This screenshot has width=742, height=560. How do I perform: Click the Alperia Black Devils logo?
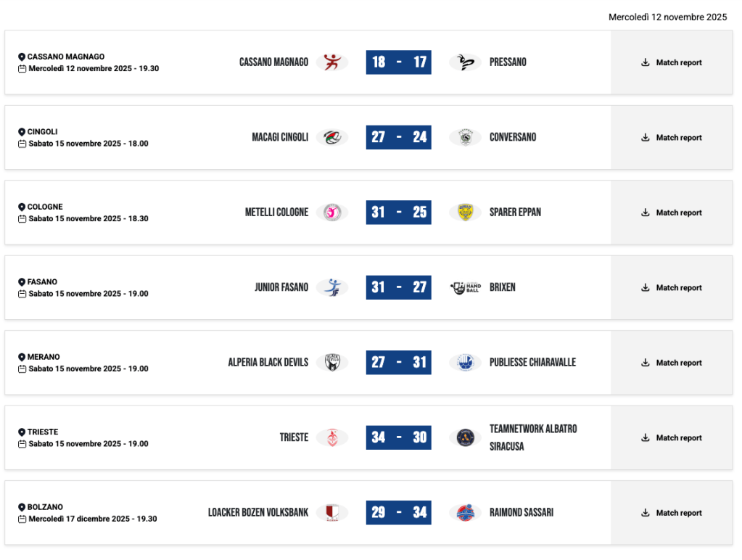coord(331,363)
